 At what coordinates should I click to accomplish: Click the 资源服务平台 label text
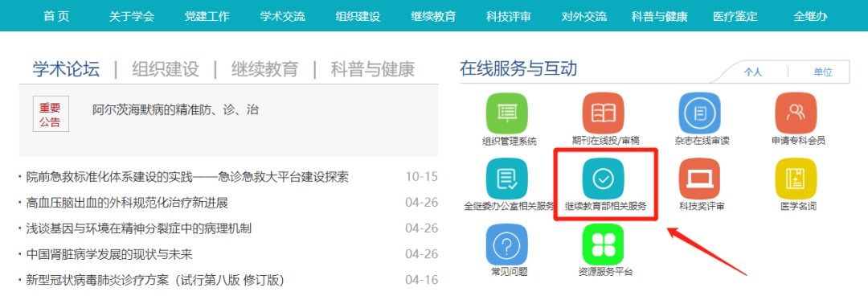(x=605, y=272)
